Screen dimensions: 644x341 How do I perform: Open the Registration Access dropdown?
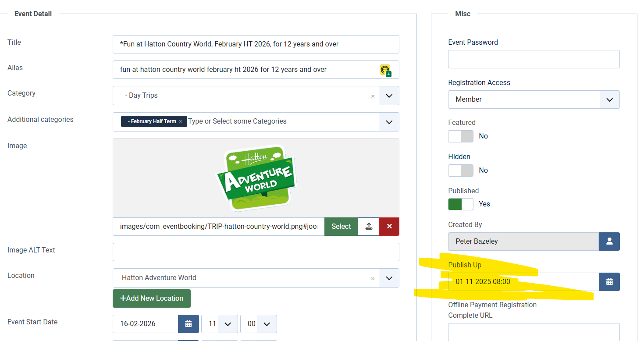tap(609, 99)
